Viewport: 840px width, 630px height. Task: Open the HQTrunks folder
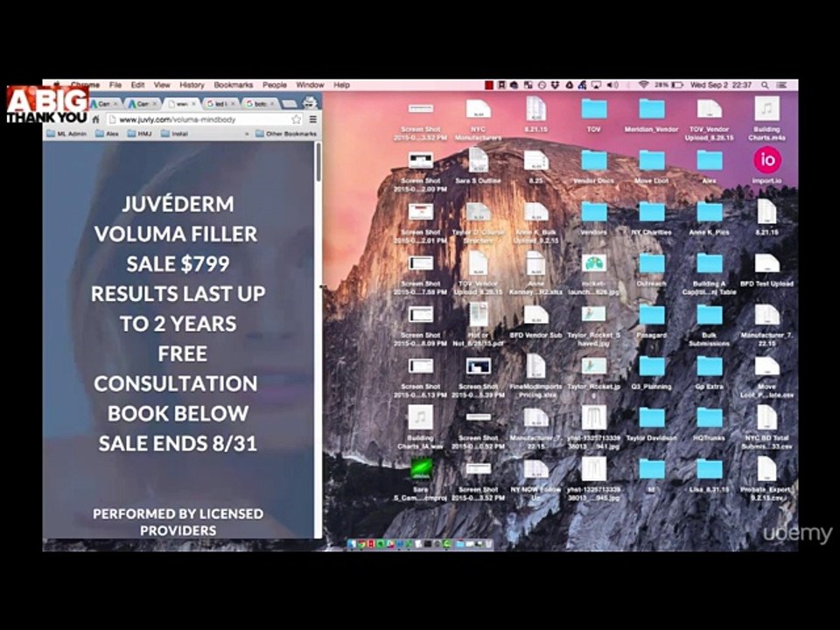710,418
